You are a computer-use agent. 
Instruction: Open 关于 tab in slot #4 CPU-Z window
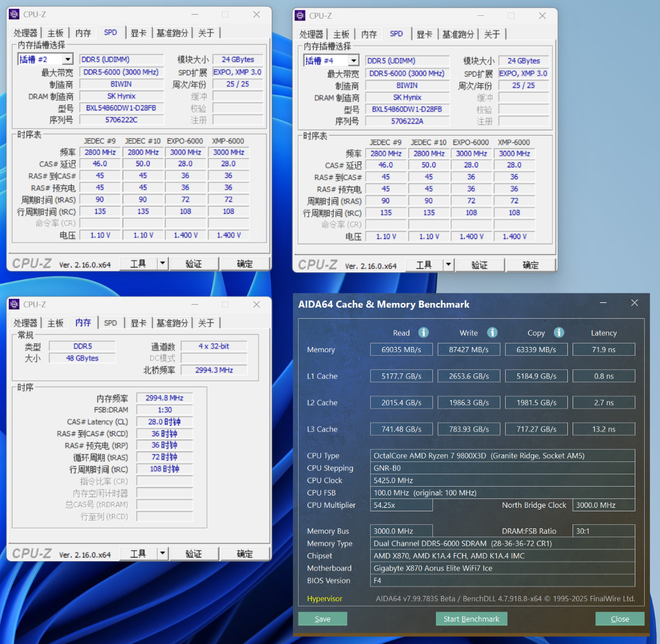pos(492,34)
